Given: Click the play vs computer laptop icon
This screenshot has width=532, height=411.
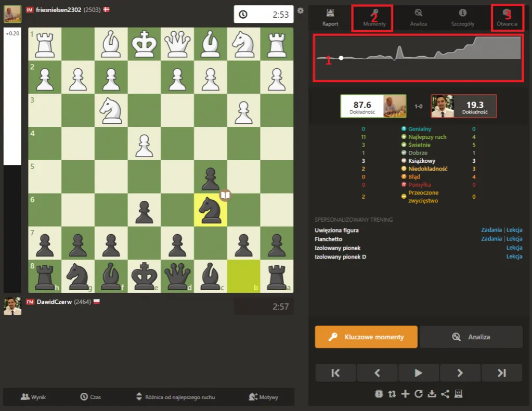Looking at the screenshot, I should pyautogui.click(x=458, y=394).
